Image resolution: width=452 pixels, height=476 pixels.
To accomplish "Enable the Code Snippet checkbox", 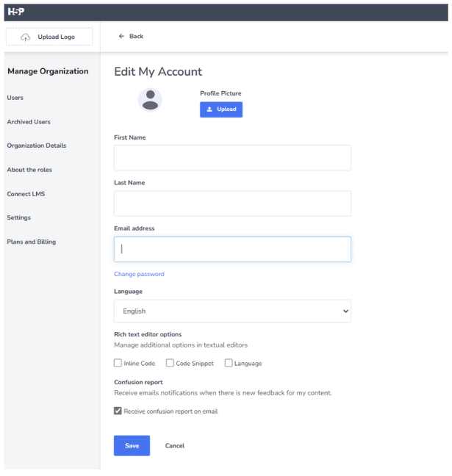I will [170, 363].
